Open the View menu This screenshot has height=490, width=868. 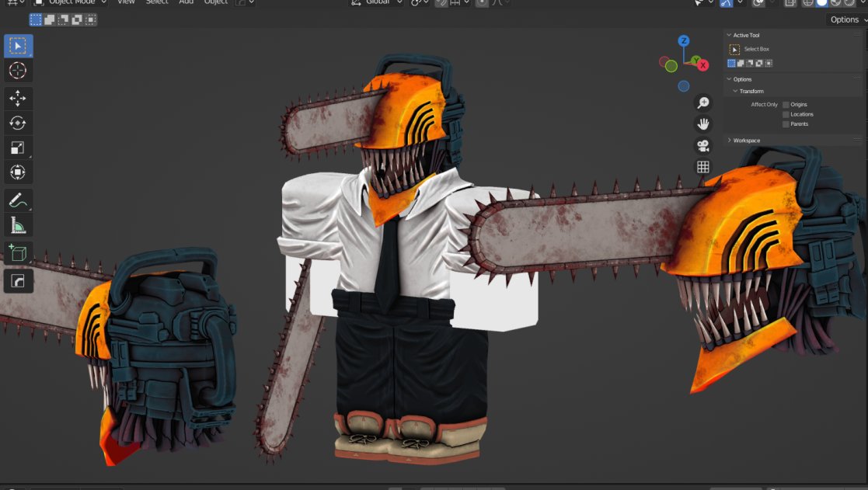[126, 2]
